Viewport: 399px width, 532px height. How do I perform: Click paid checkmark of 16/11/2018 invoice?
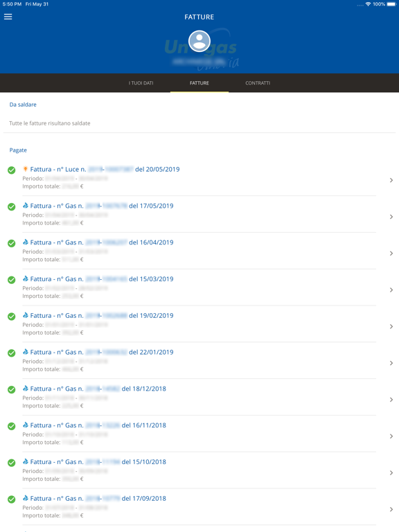12,427
